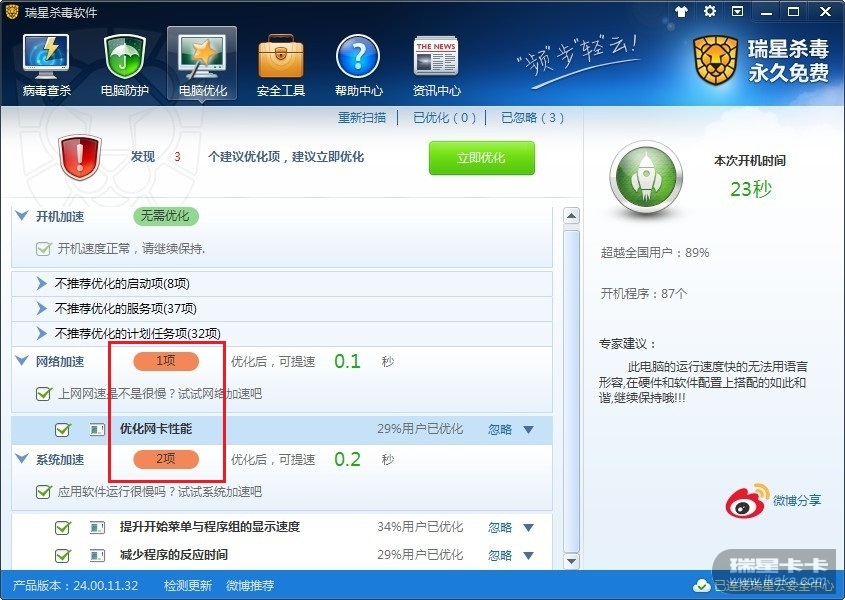Click the cloud connection status icon

(x=701, y=585)
